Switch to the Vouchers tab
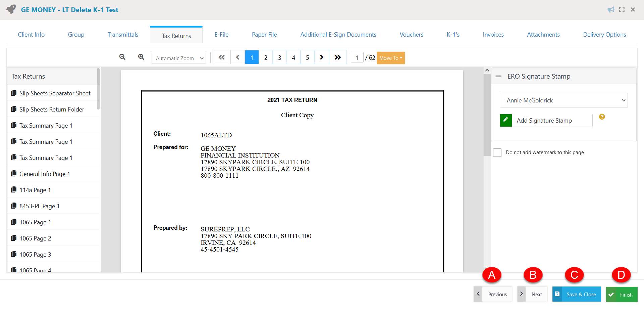This screenshot has height=309, width=644. click(411, 34)
